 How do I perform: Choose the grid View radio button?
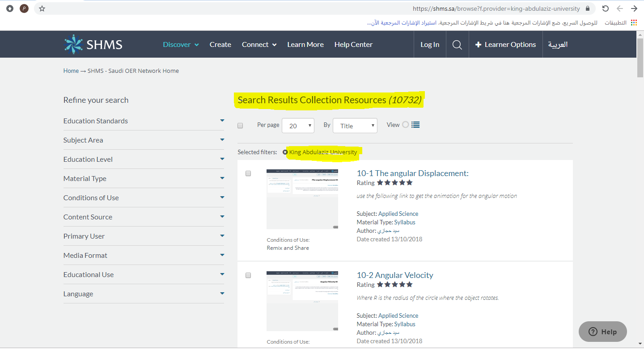tap(405, 125)
